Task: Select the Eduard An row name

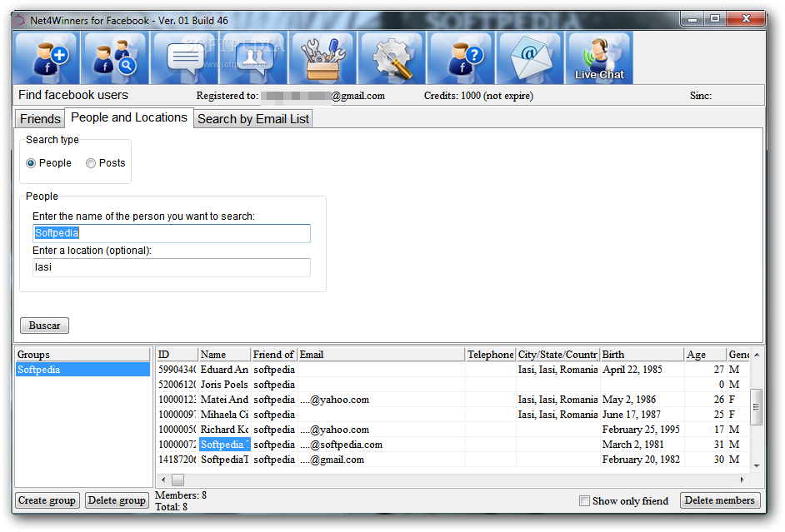Action: 224,370
